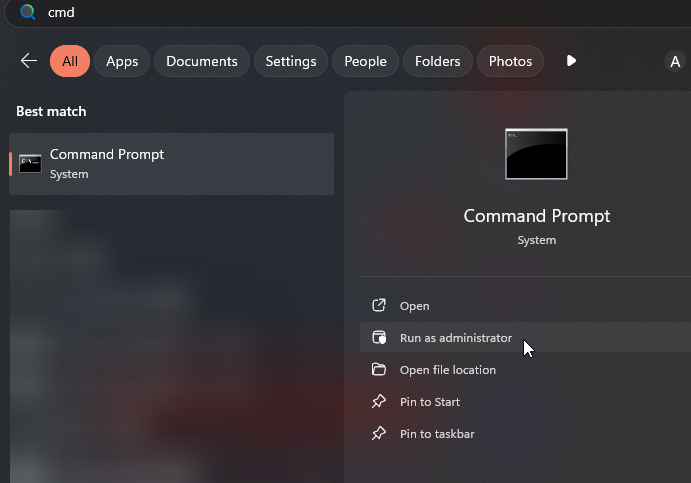This screenshot has height=483, width=691.
Task: Click the Pin to Start pin icon
Action: pos(379,402)
